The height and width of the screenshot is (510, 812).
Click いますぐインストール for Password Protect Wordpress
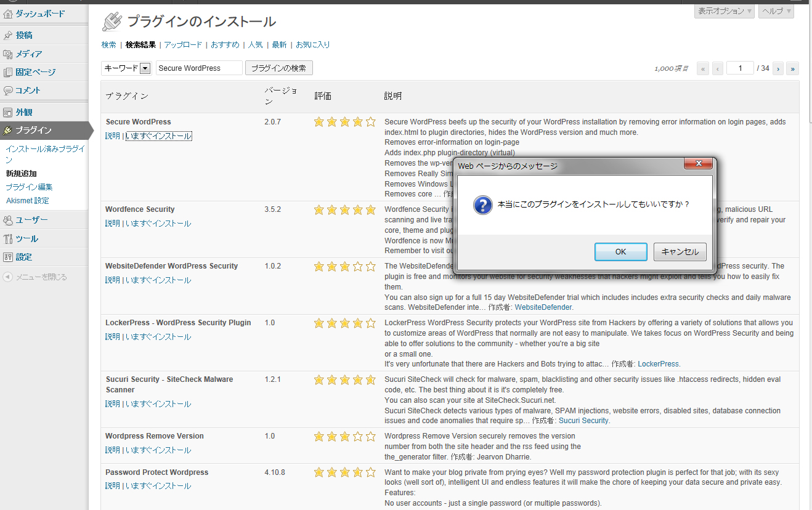coord(158,486)
